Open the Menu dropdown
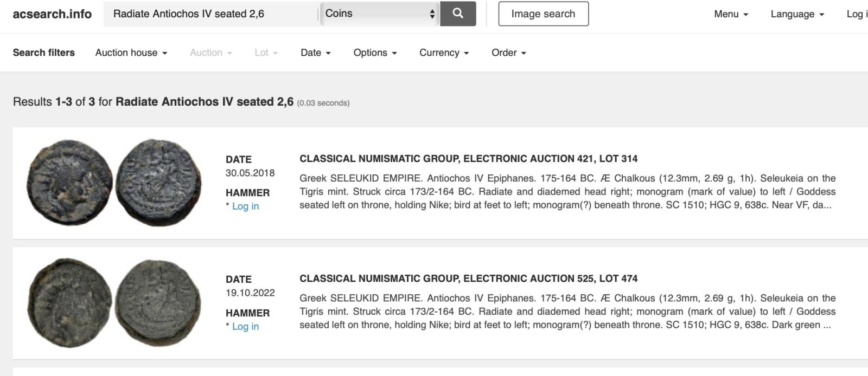This screenshot has width=868, height=376. (731, 14)
